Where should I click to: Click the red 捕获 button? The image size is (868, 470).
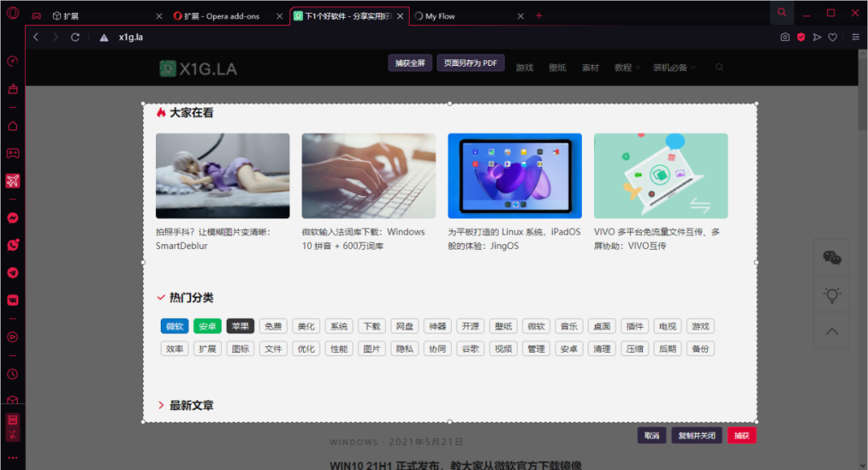[741, 435]
